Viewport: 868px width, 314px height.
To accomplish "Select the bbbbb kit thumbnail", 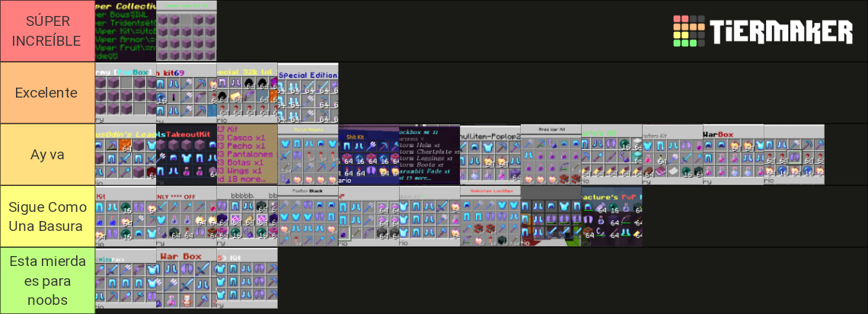I will click(247, 216).
